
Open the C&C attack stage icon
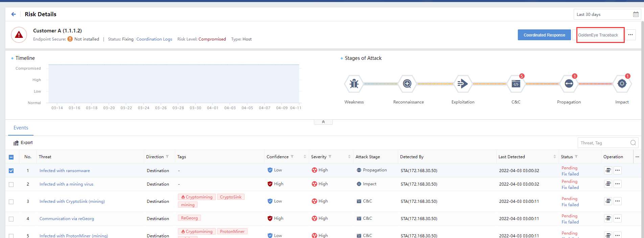pos(516,84)
